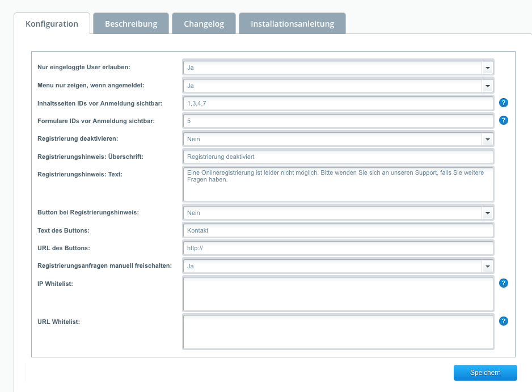The image size is (532, 392).
Task: Expand 'Nur eingeloggte User erlauben' dropdown arrow
Action: (488, 68)
